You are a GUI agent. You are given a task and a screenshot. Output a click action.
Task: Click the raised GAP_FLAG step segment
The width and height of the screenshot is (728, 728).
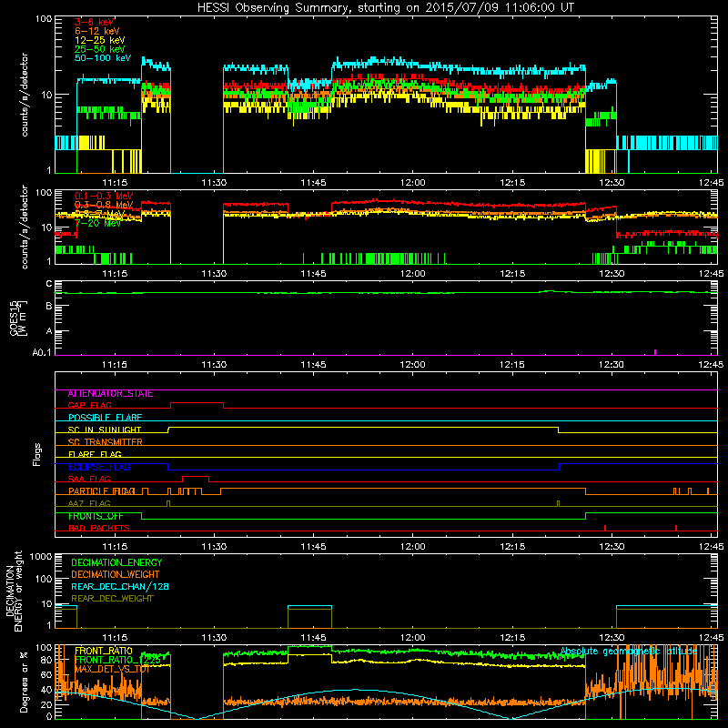(x=197, y=403)
